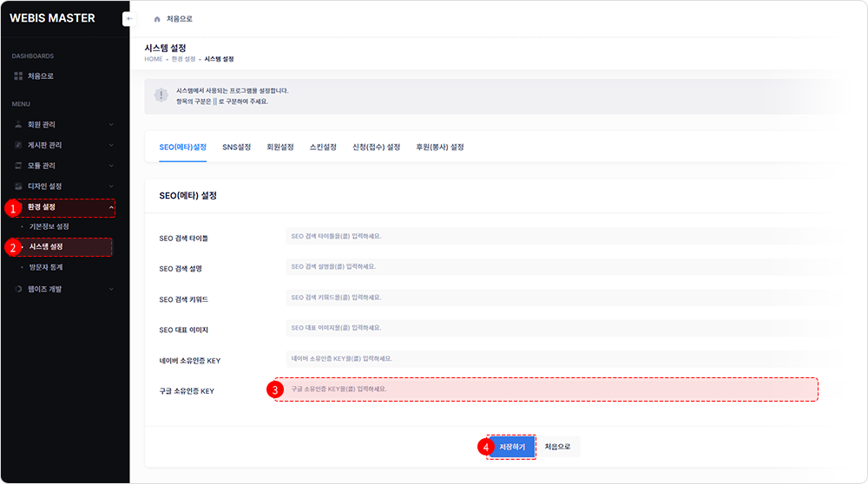Select the 후원(봉사) 설정 tab

pos(440,147)
